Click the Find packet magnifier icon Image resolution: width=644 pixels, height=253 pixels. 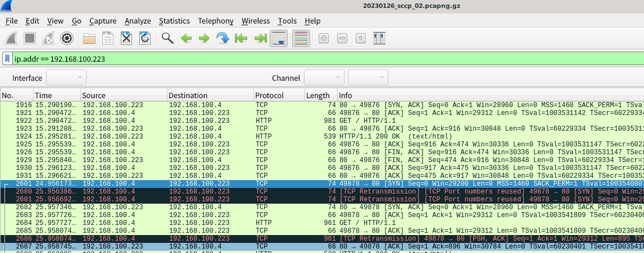coord(167,39)
